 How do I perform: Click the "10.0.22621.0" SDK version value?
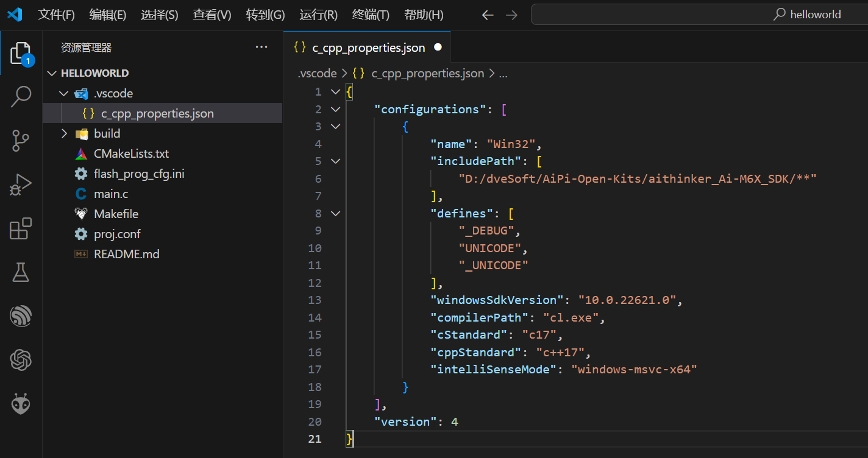point(627,300)
